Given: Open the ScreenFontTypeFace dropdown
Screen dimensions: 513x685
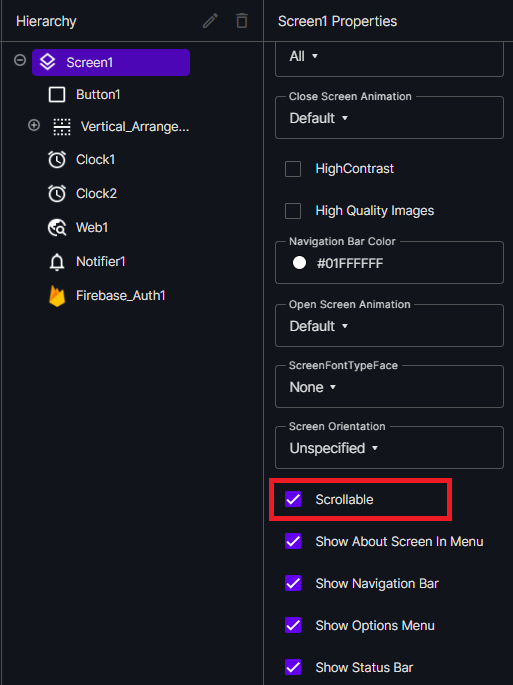Looking at the screenshot, I should point(389,387).
